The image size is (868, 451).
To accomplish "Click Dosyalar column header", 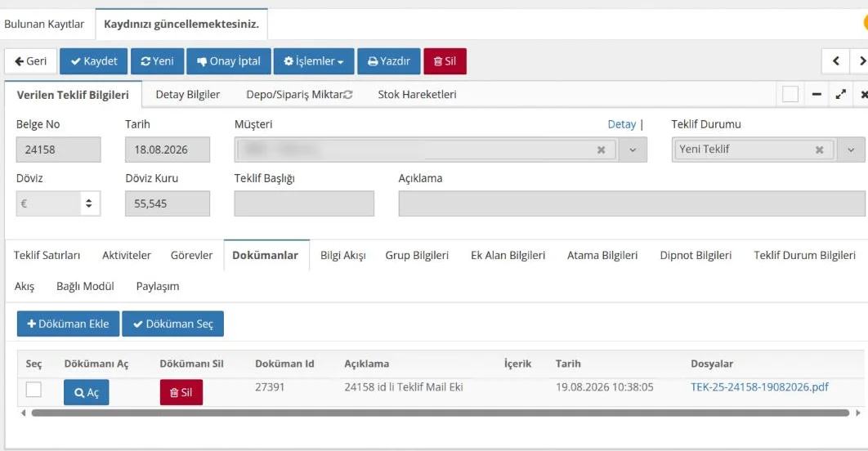I will click(x=712, y=364).
